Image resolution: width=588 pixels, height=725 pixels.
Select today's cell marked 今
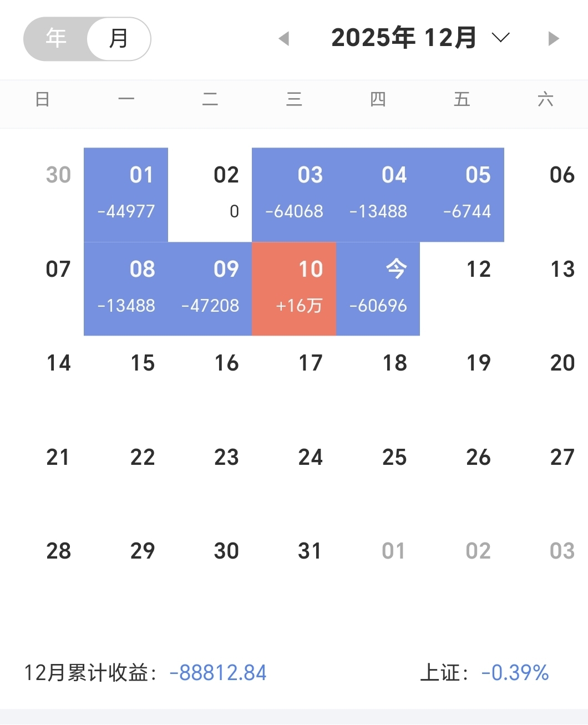coord(378,288)
